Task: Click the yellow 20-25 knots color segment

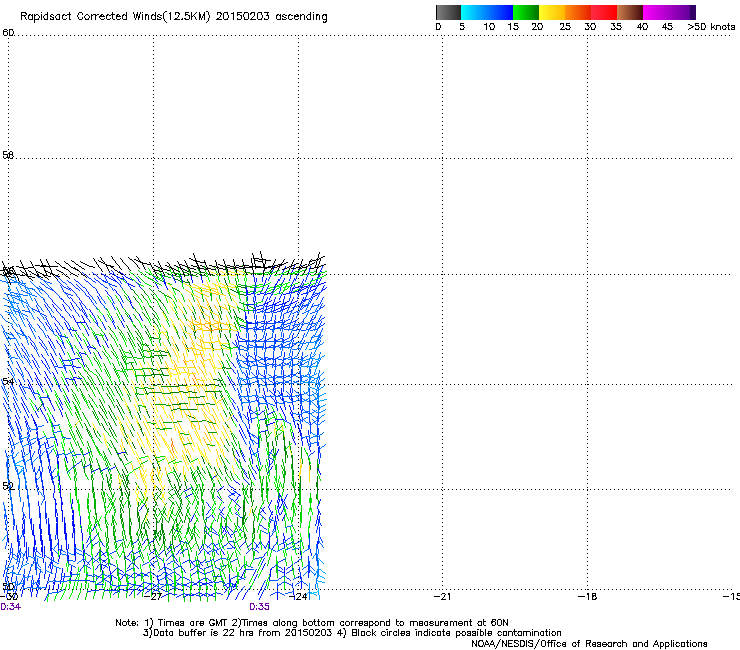Action: click(x=552, y=12)
